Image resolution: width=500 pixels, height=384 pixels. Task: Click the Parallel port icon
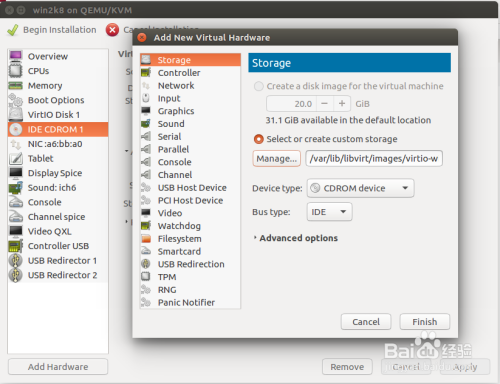146,149
